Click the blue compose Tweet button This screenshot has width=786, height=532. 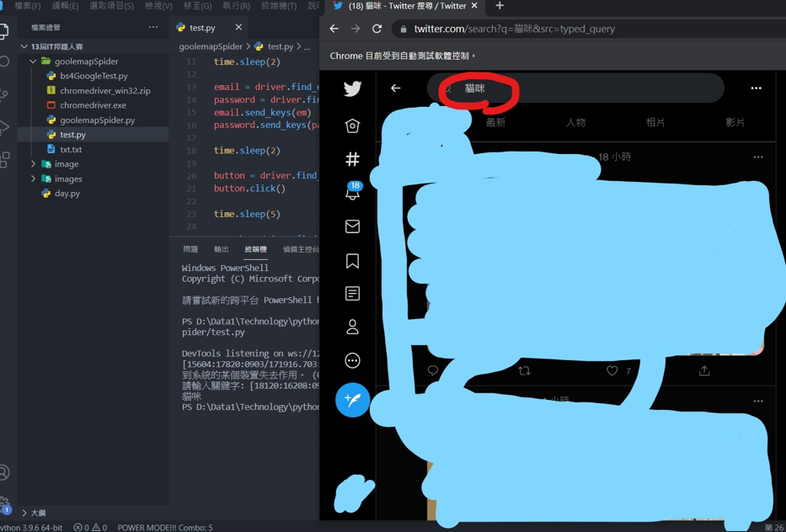coord(352,400)
